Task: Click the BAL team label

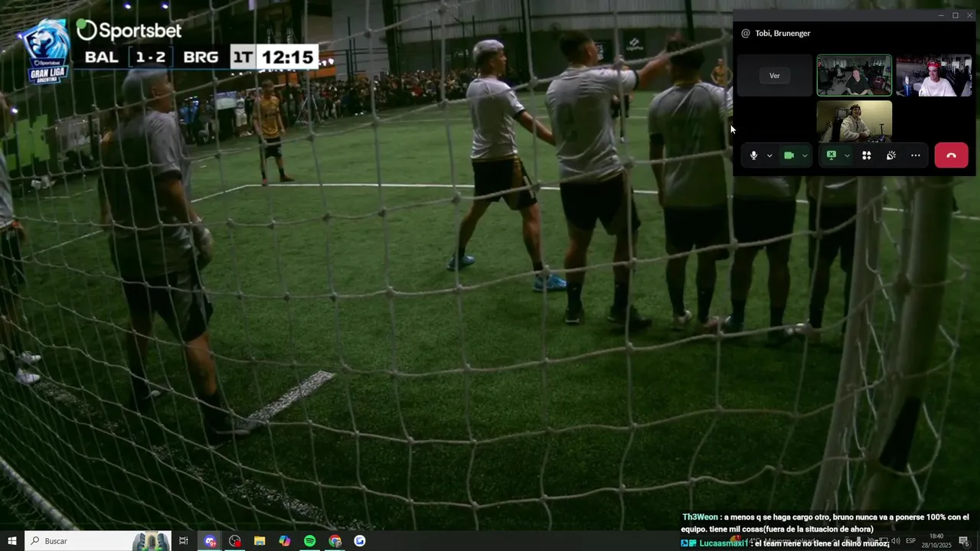Action: pos(102,57)
